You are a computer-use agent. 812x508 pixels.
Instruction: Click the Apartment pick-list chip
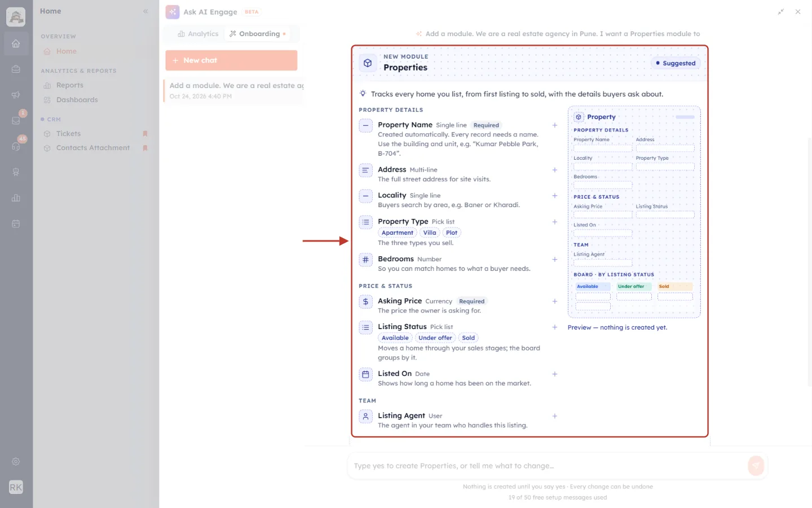tap(398, 233)
